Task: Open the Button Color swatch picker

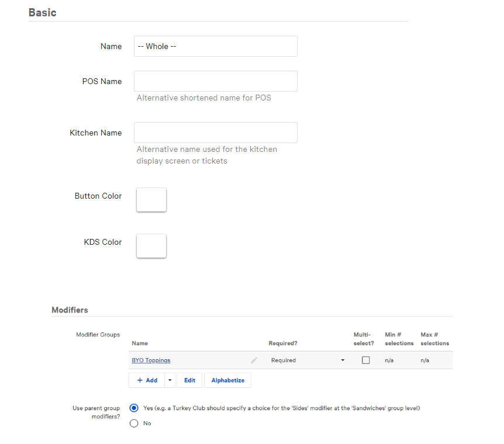Action: click(x=151, y=200)
